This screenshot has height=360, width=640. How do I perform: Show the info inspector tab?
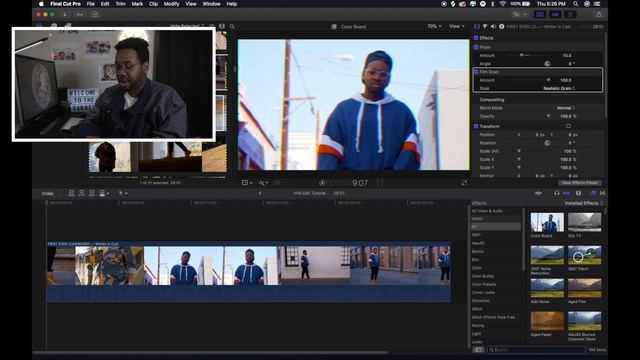click(502, 27)
